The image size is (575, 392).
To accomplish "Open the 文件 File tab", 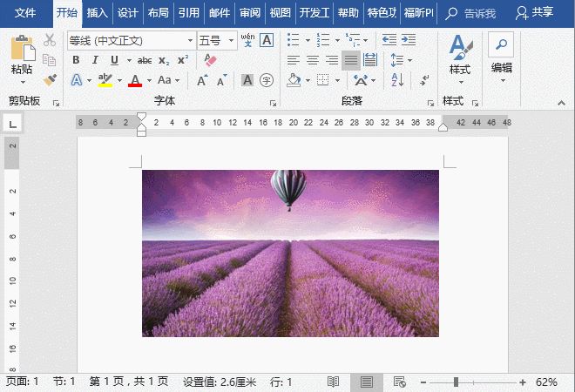I will 25,13.
